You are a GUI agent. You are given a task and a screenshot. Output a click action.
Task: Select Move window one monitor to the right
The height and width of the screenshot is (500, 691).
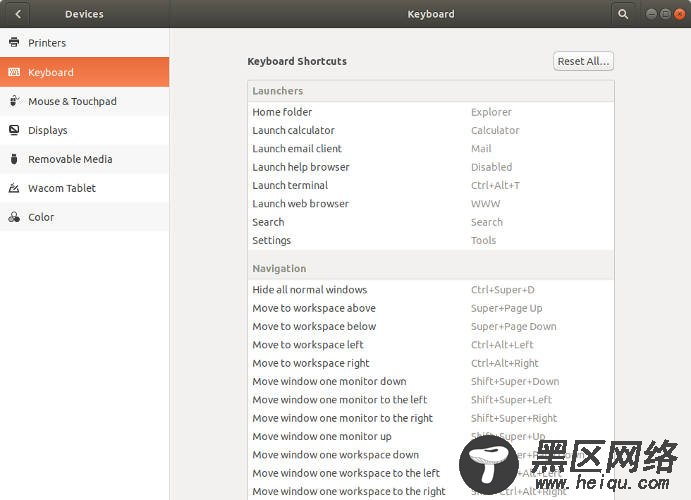(431, 419)
